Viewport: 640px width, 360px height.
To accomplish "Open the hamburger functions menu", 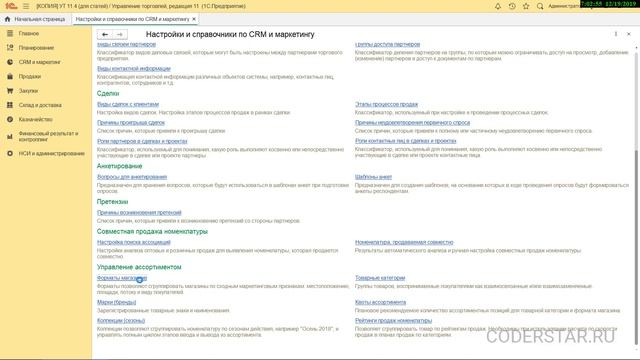I will coord(26,6).
